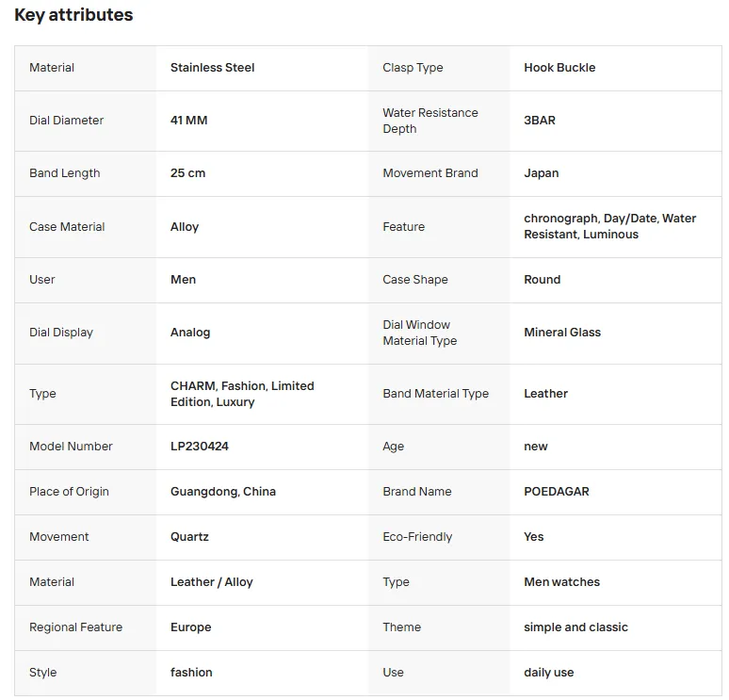Click the Mineral Glass value
This screenshot has width=729, height=700.
pyautogui.click(x=562, y=332)
